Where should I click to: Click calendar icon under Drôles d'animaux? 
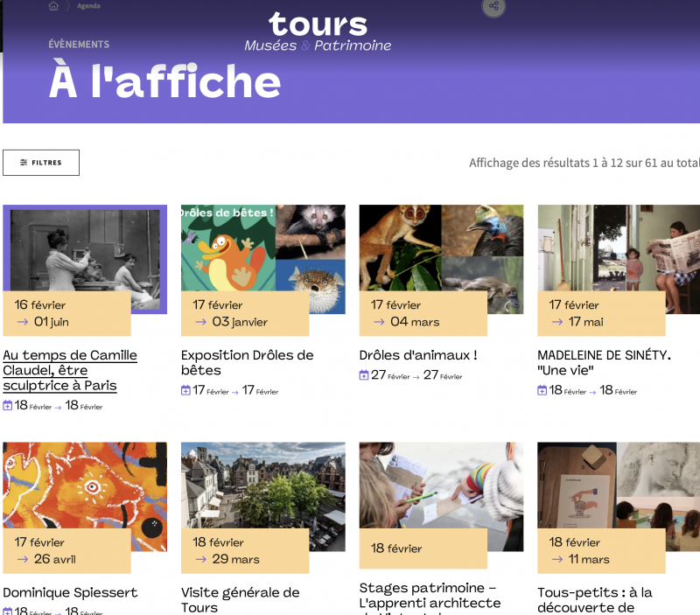coord(364,375)
